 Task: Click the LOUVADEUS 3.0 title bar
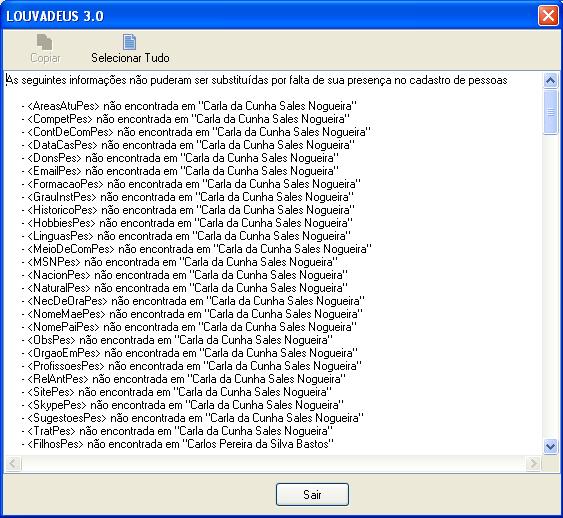click(269, 16)
